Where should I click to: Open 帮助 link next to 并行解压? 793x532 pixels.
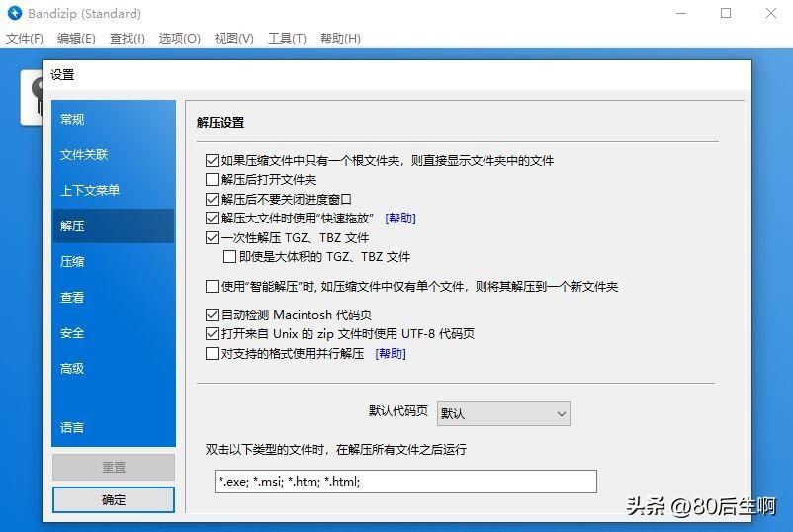391,353
